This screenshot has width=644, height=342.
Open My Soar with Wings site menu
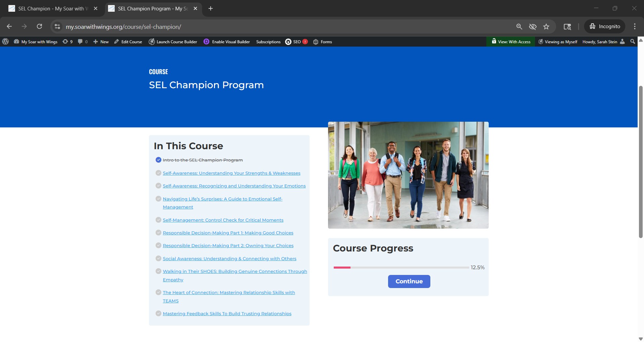point(36,42)
